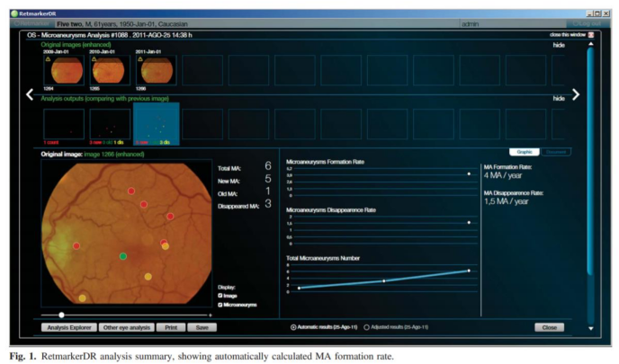
Task: Select the '3 new 0 old 1 dis' analysis thumbnail
Action: pos(110,124)
